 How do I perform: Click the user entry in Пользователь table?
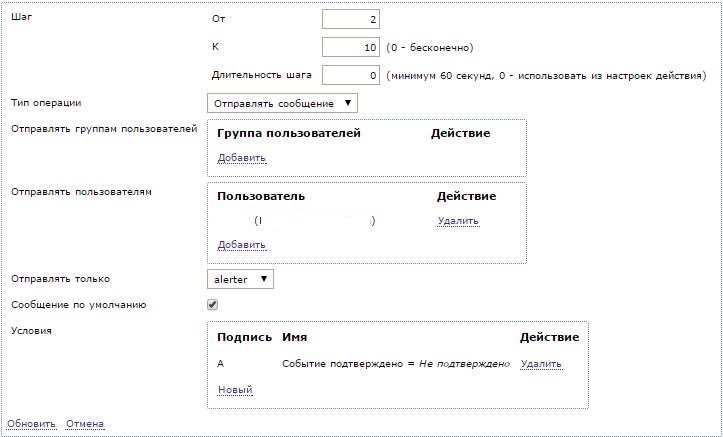click(315, 221)
